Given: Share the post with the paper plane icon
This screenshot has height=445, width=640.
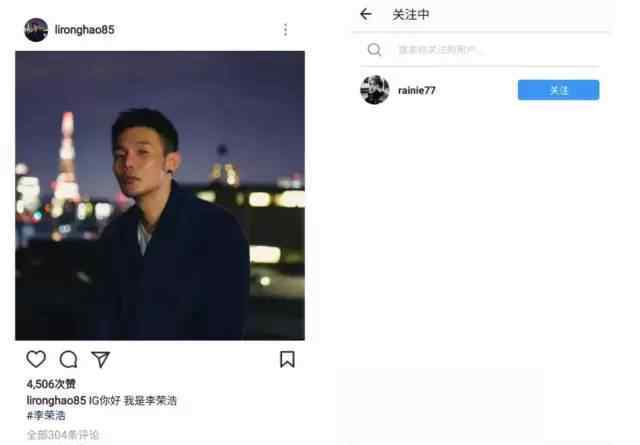Looking at the screenshot, I should coord(100,359).
